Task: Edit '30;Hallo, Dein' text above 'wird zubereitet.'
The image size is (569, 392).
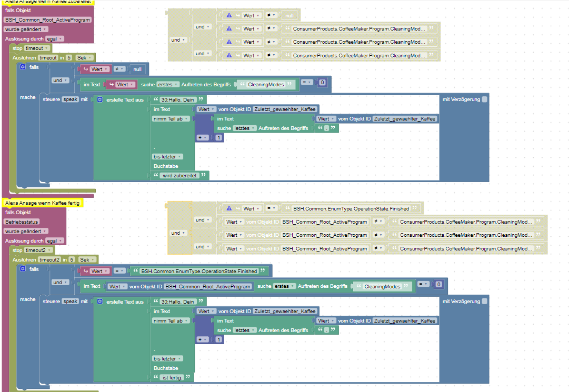Action: coord(177,100)
